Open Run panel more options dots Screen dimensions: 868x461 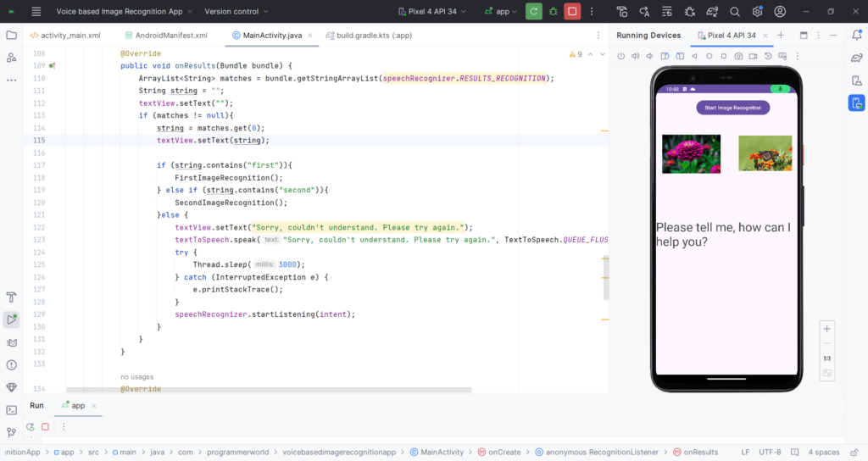pyautogui.click(x=64, y=427)
